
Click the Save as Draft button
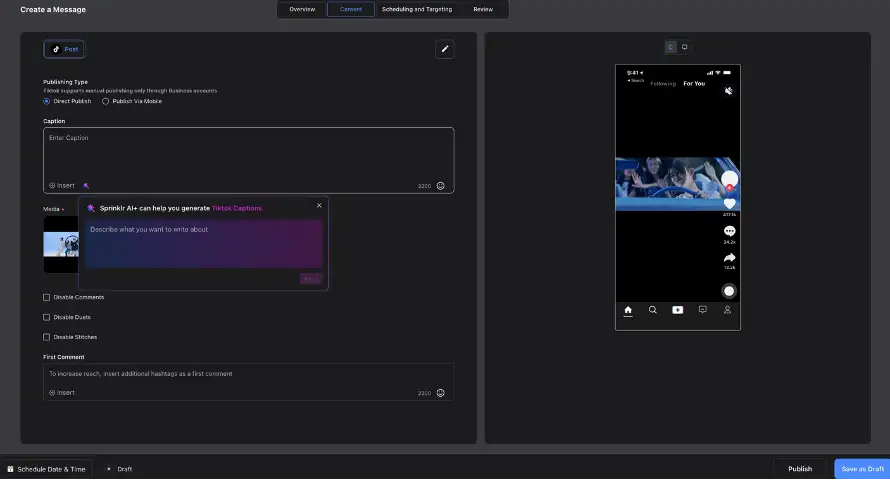862,469
